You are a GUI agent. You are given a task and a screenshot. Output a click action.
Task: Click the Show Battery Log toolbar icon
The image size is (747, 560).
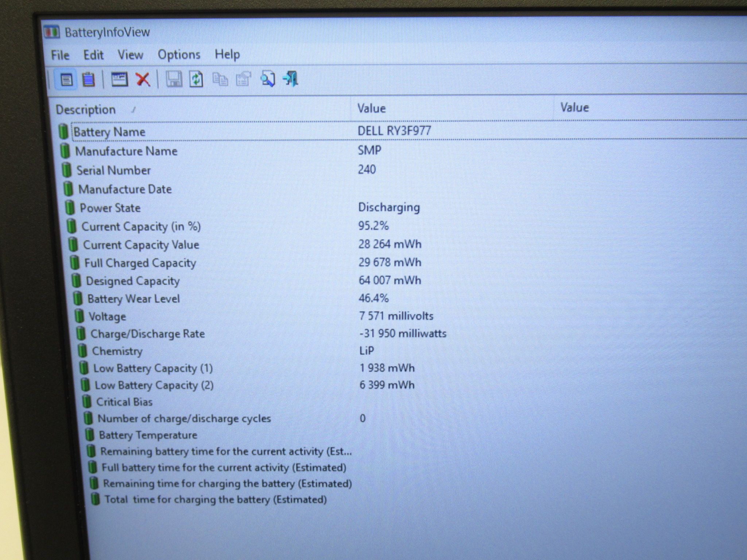[x=88, y=79]
